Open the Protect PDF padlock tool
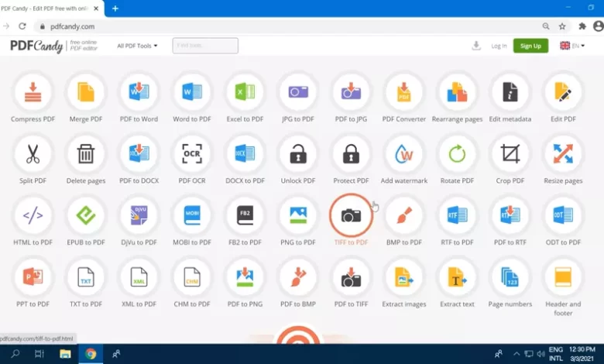The width and height of the screenshot is (604, 364). [x=351, y=154]
